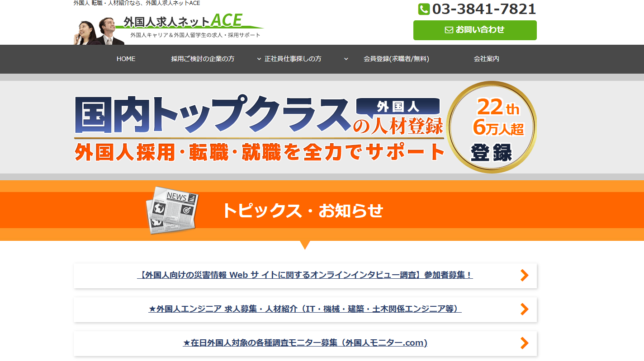Expand the chevron next to 正社員仕事探しの方
Viewport: 644px width, 361px height.
tap(346, 59)
